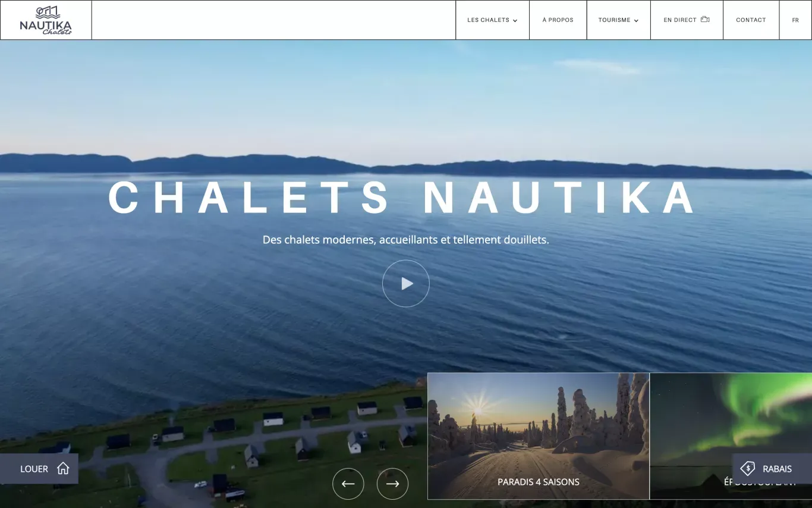Go to the Contact page

[x=751, y=20]
